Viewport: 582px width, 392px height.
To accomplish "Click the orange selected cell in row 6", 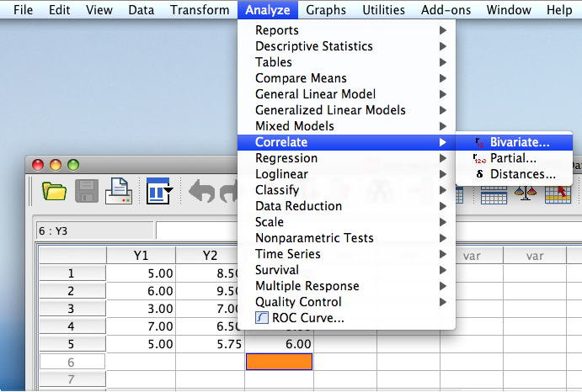I will (279, 362).
